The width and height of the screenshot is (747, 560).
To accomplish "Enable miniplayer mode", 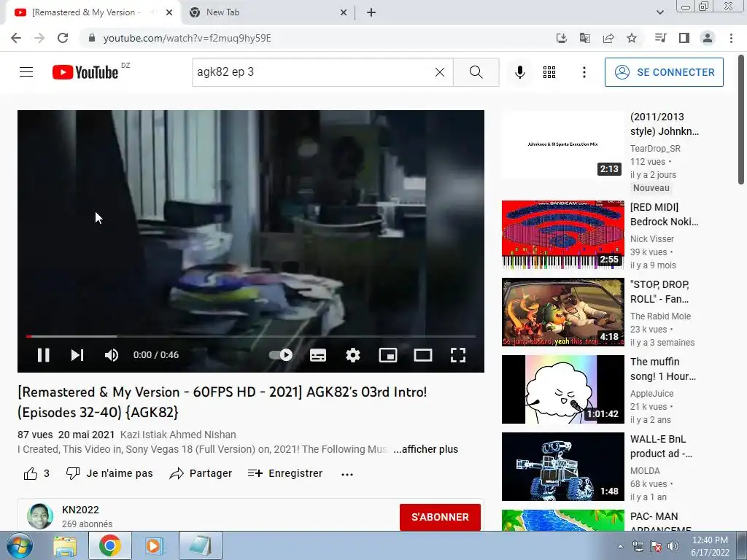I will (388, 355).
